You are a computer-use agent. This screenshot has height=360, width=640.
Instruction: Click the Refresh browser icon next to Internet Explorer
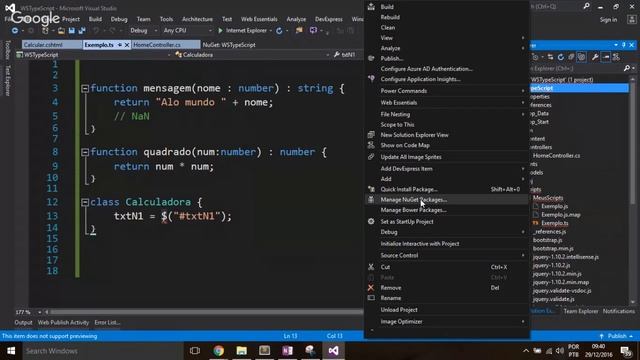tap(279, 31)
